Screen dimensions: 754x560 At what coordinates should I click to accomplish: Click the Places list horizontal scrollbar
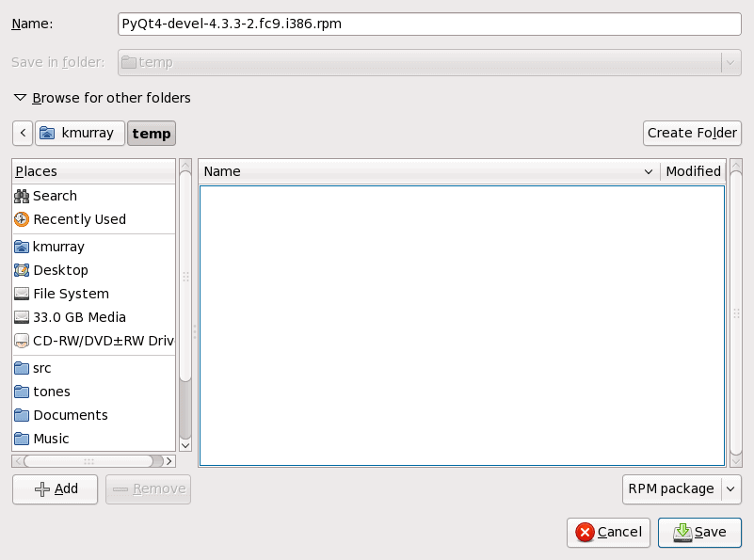88,461
